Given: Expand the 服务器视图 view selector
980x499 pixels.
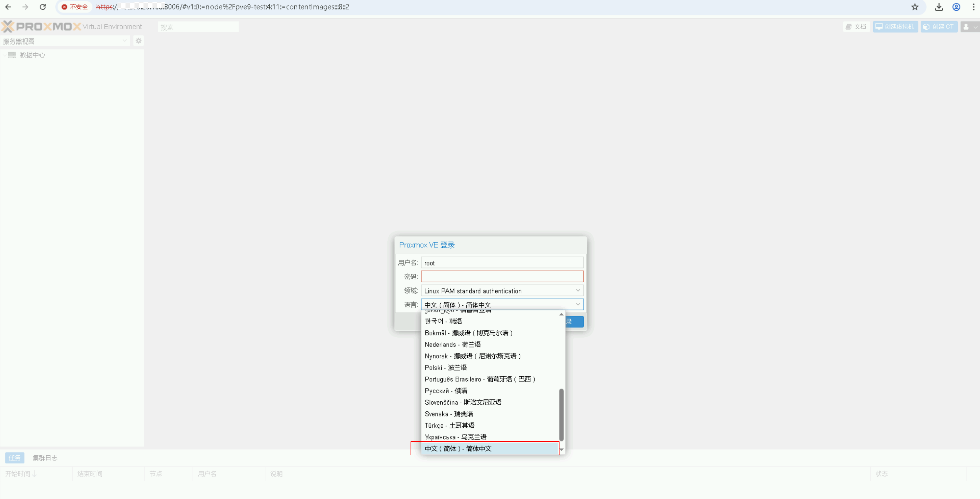Looking at the screenshot, I should [65, 41].
